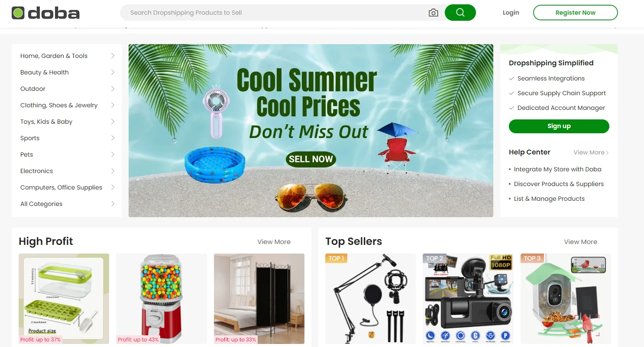Screen dimensions: 644x347
Task: Click View More beside High Profit
Action: [274, 242]
